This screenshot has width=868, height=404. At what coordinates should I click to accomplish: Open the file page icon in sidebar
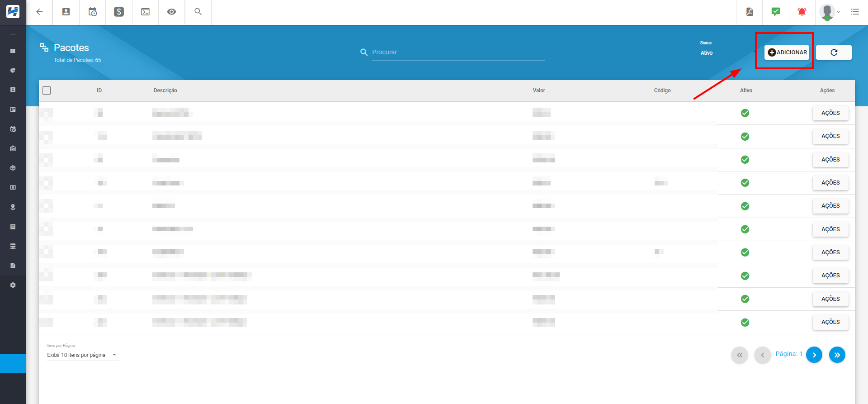click(13, 266)
